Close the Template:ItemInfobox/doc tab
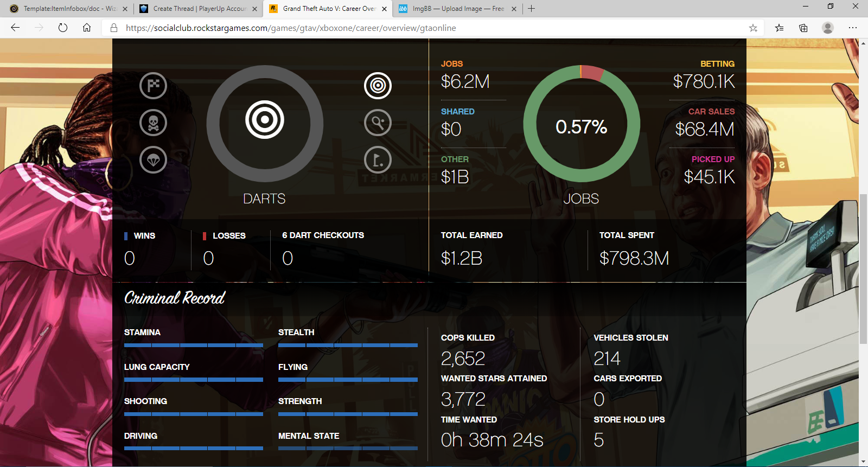Viewport: 868px width, 467px height. (x=125, y=9)
